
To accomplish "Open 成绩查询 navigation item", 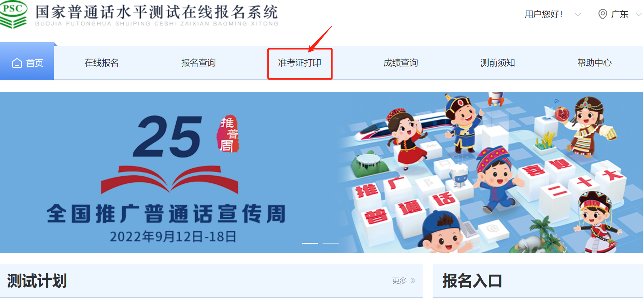I will tap(401, 63).
